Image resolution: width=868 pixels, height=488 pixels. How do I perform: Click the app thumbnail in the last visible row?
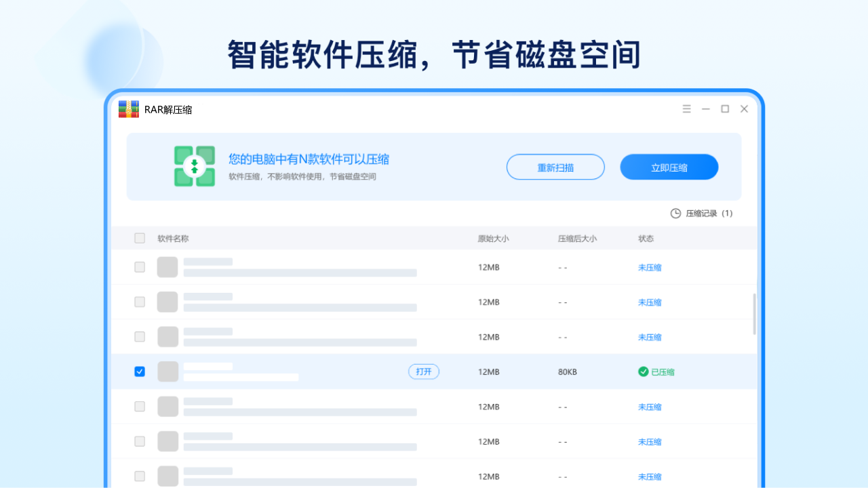click(167, 476)
